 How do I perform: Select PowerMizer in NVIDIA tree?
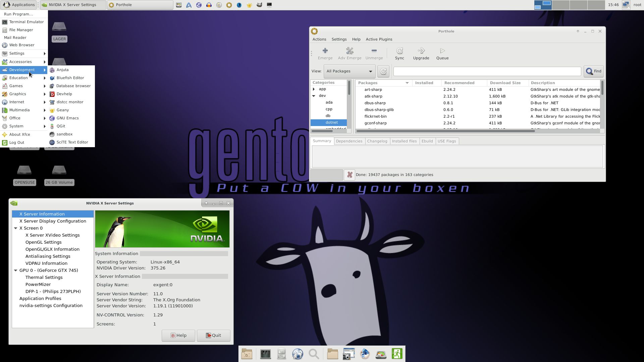click(38, 285)
